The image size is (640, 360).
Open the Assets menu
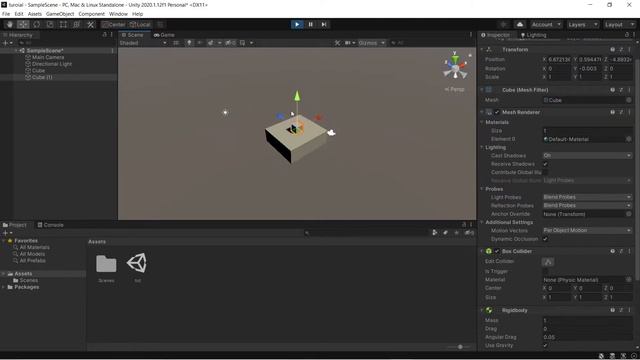pos(35,14)
